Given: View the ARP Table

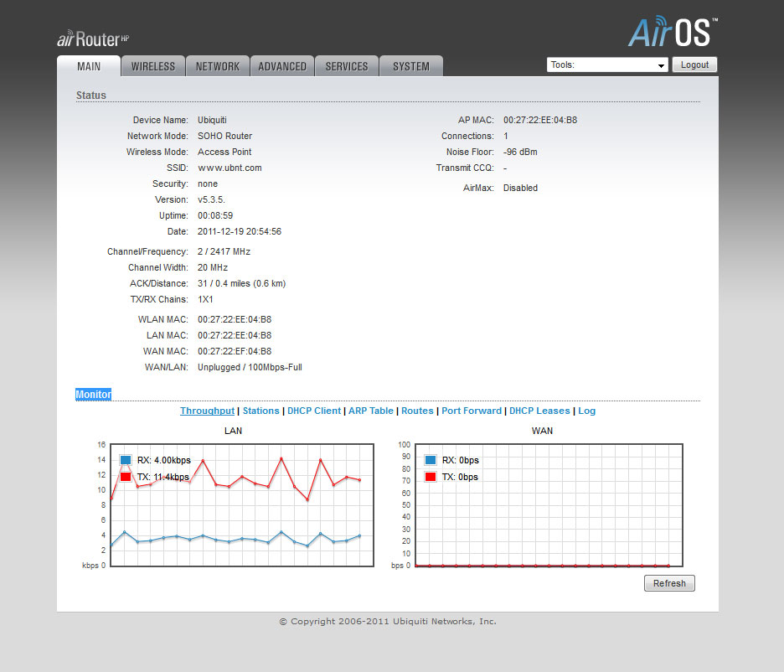Looking at the screenshot, I should (x=370, y=411).
